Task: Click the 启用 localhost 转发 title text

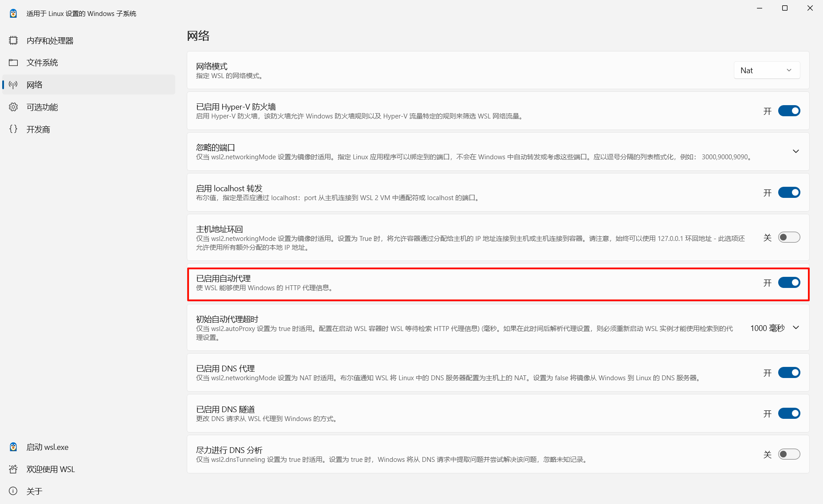Action: pos(229,189)
